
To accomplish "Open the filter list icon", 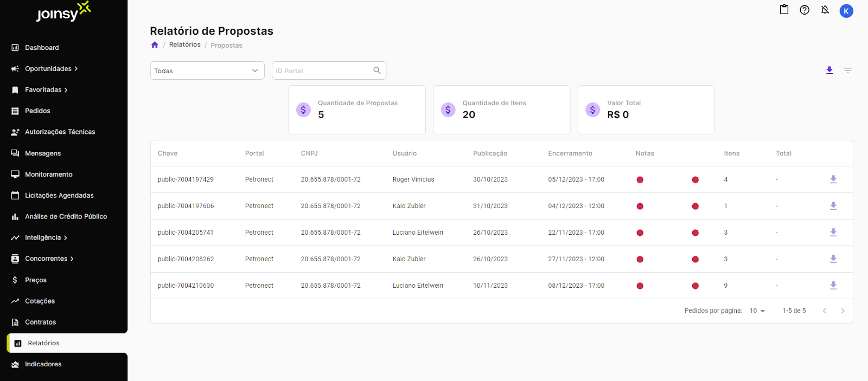I will (847, 70).
